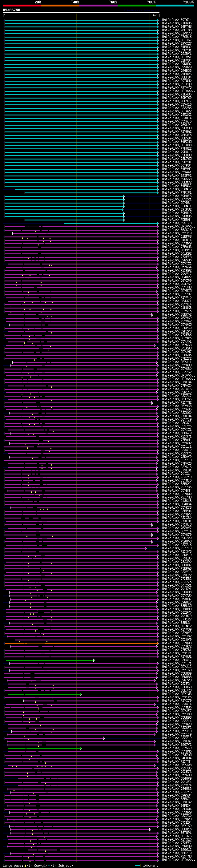197x868 pixels.
Task: Open hit UniRef100_A7QRJ6
Action: tap(177, 37)
